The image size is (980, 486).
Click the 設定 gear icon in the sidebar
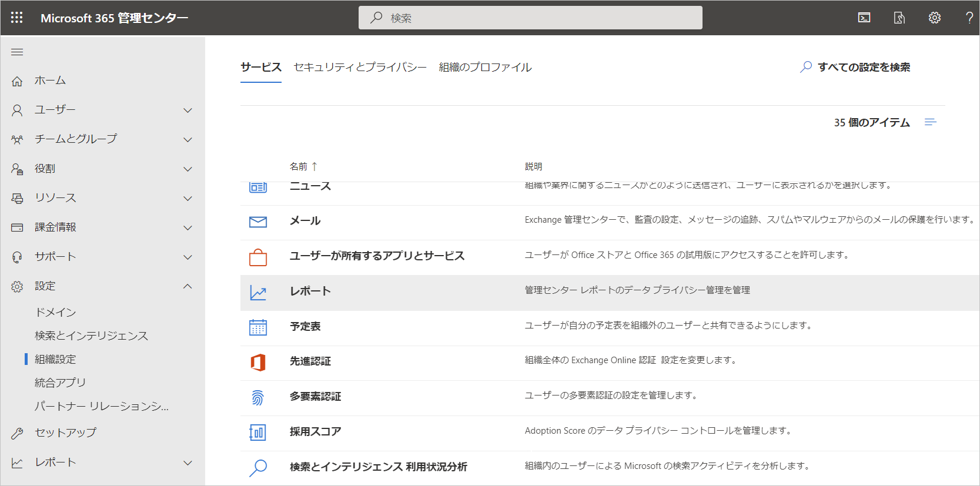click(17, 286)
